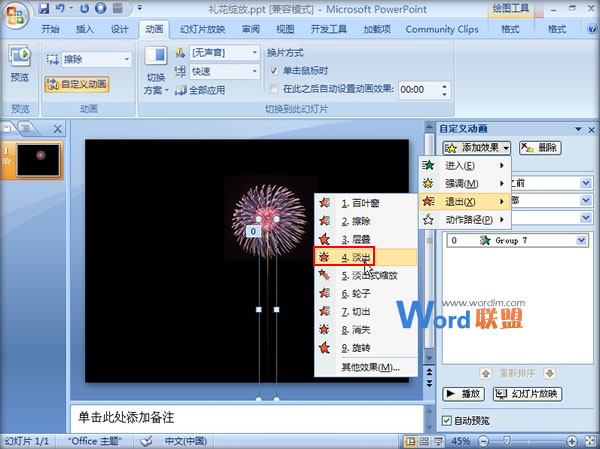
Task: Switch to the outline tab in the slide pane
Action: (25, 128)
